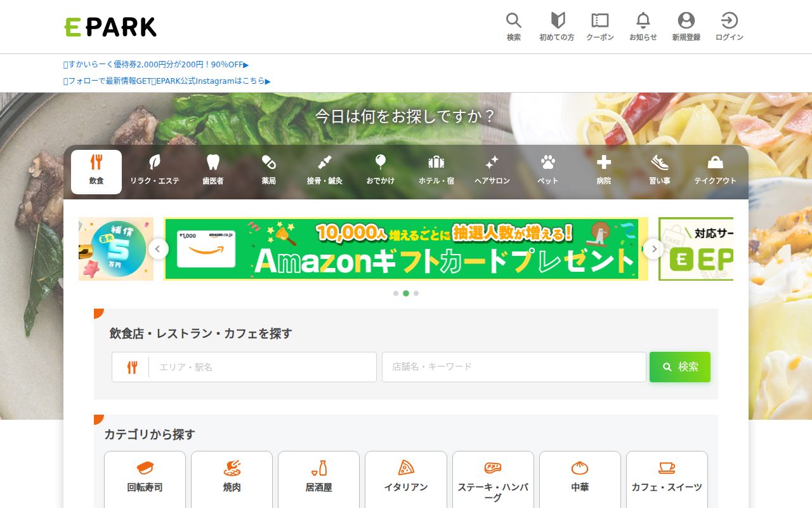
Task: Switch to the ホテル・宿 tab
Action: point(436,171)
